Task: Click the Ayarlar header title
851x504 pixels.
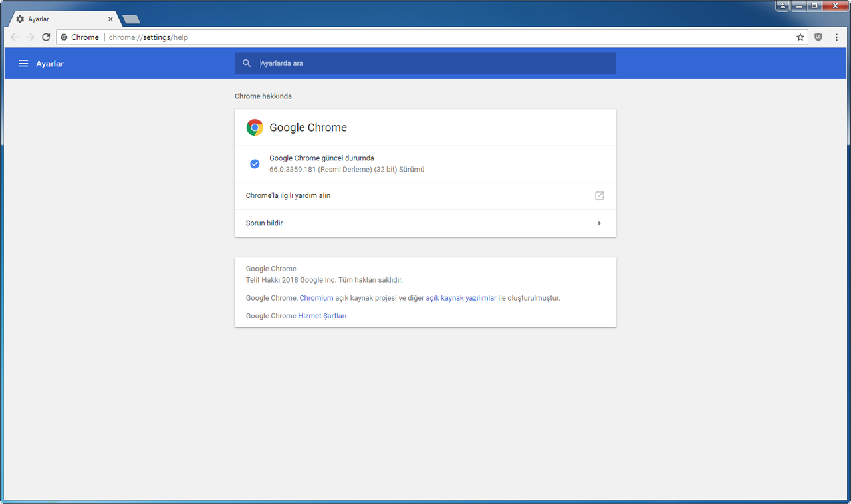Action: (50, 64)
